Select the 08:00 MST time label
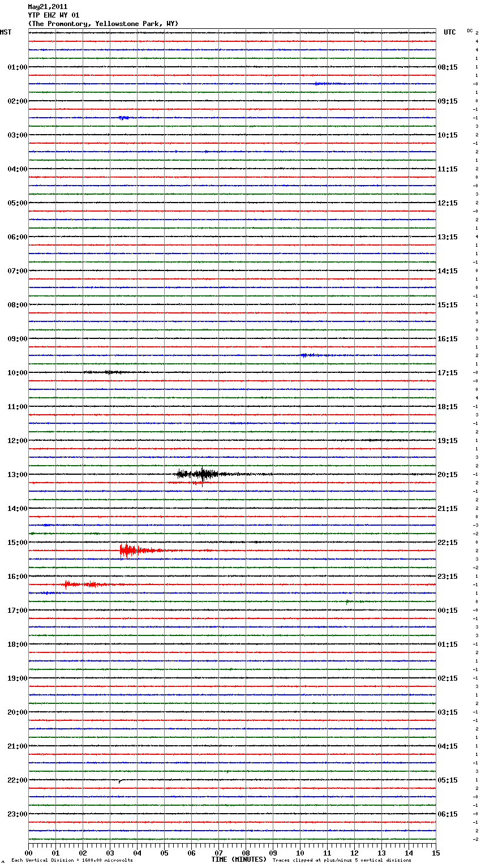 18,305
